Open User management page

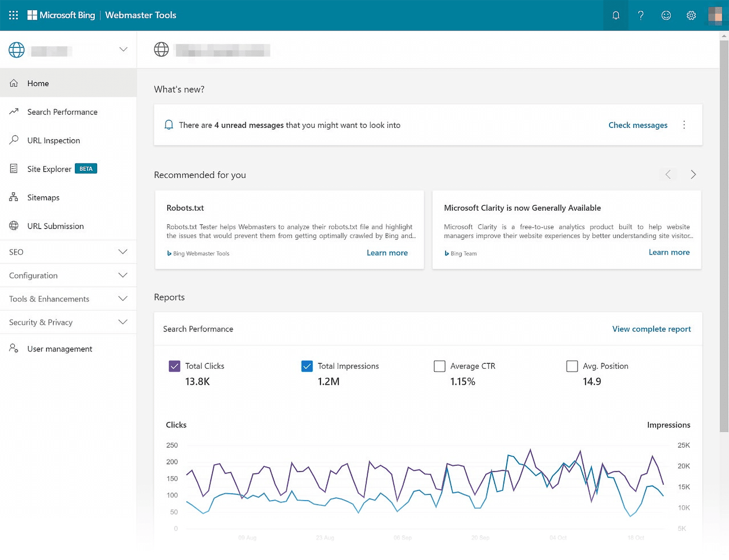click(68, 349)
